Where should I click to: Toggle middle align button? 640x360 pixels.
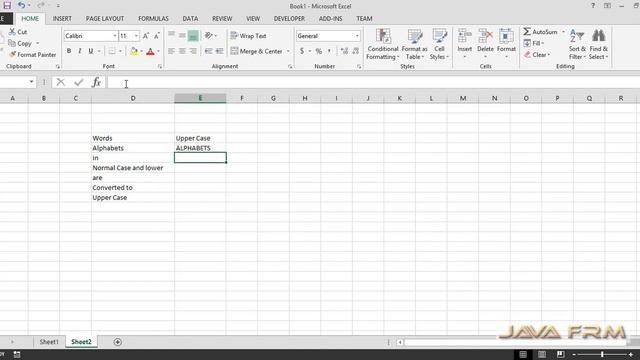coord(182,36)
